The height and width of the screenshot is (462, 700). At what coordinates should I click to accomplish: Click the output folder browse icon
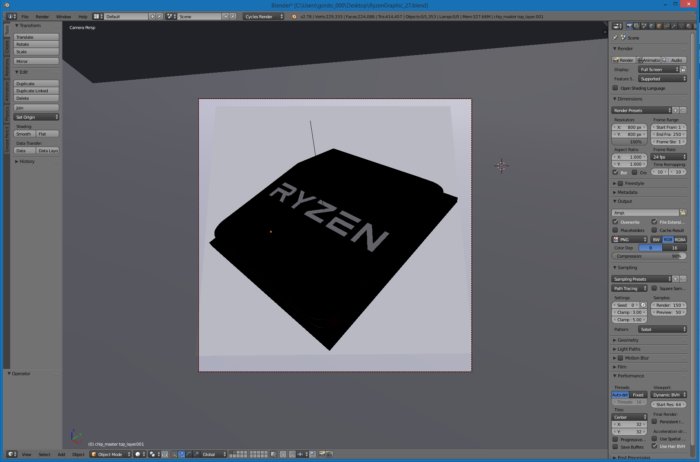click(x=682, y=212)
